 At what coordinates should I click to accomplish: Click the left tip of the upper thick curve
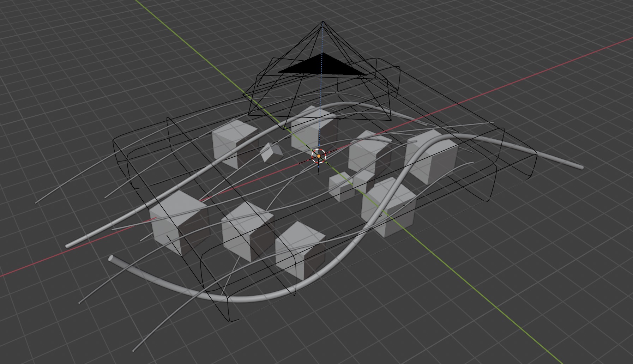68,245
